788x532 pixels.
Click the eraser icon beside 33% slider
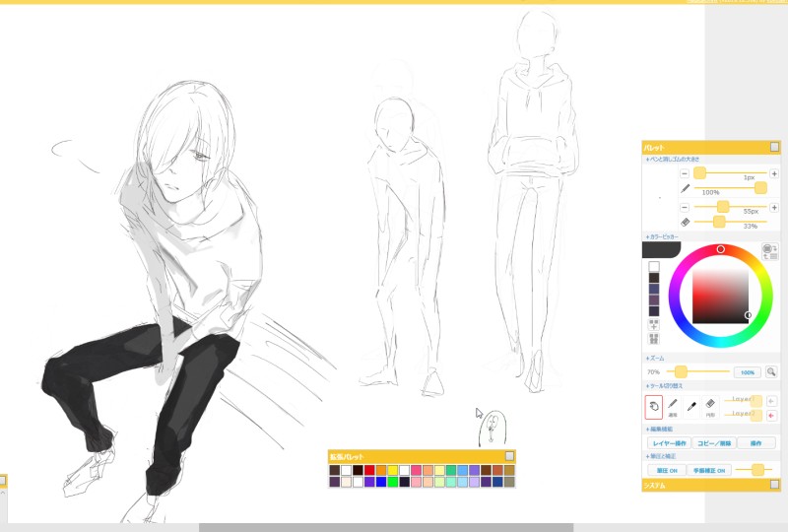pyautogui.click(x=685, y=222)
